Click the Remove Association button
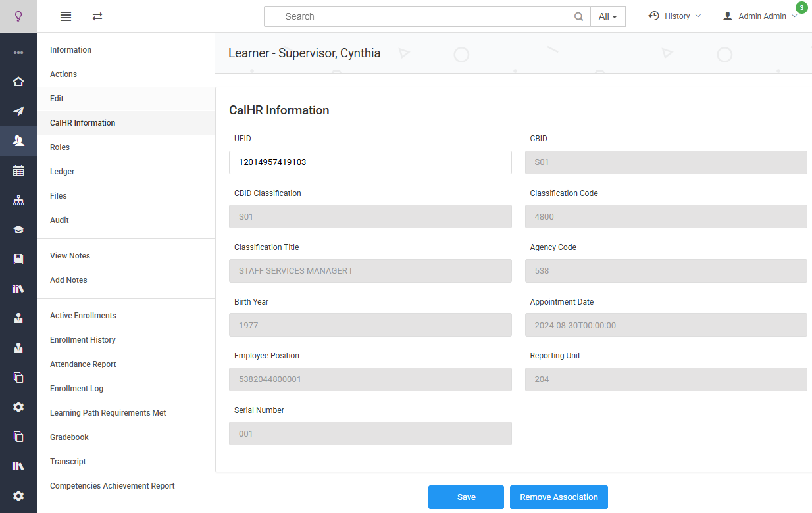This screenshot has height=513, width=812. pos(559,497)
